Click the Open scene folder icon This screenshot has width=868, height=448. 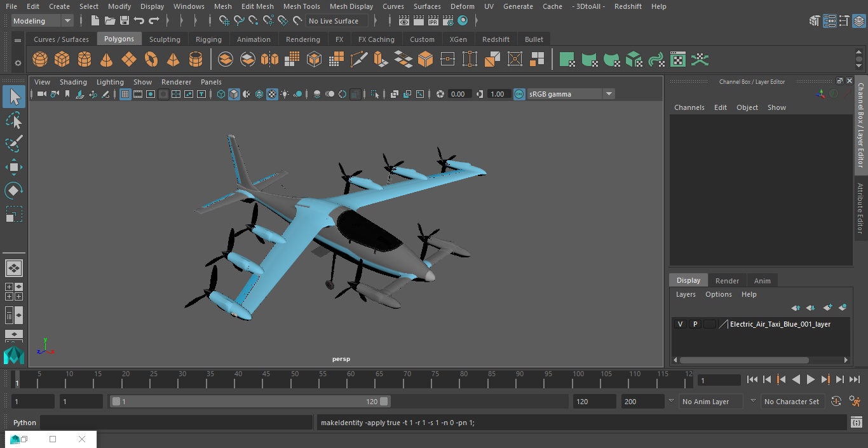[x=110, y=21]
